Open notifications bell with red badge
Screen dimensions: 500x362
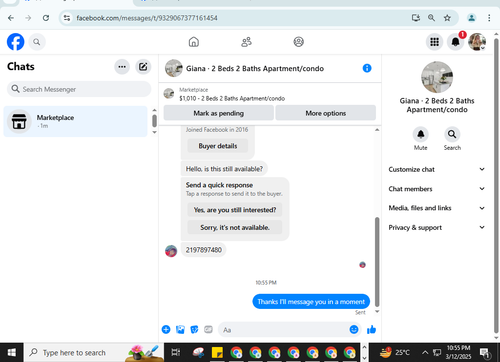point(455,42)
